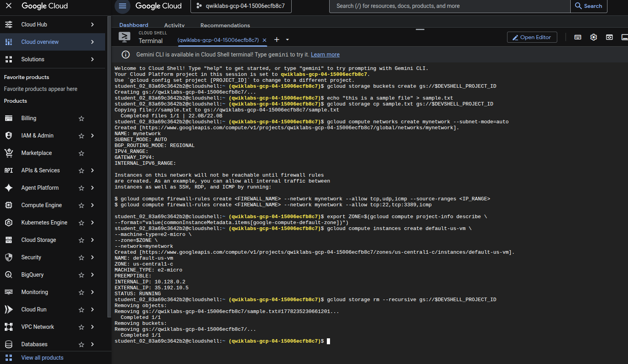The image size is (628, 364).
Task: Star VPC Network as favorite
Action: pos(81,327)
